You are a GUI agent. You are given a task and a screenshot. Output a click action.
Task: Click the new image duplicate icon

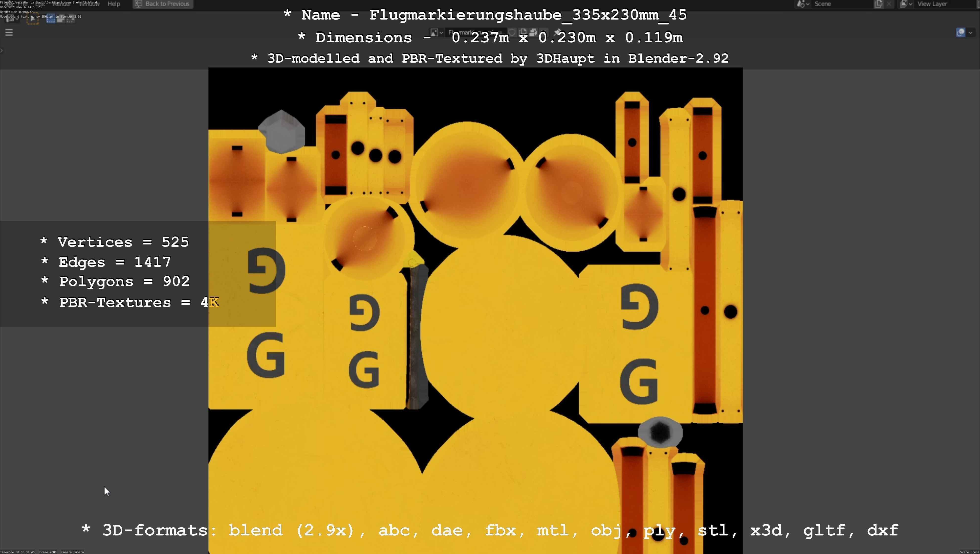(523, 33)
